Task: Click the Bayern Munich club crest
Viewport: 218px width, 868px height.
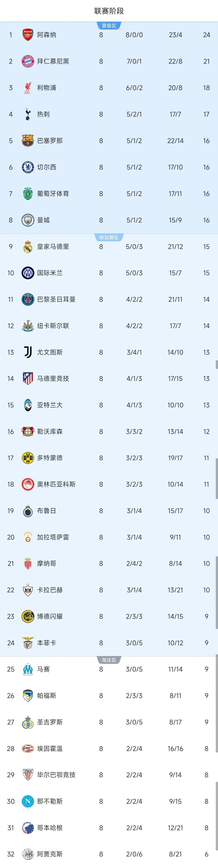Action: [x=28, y=61]
